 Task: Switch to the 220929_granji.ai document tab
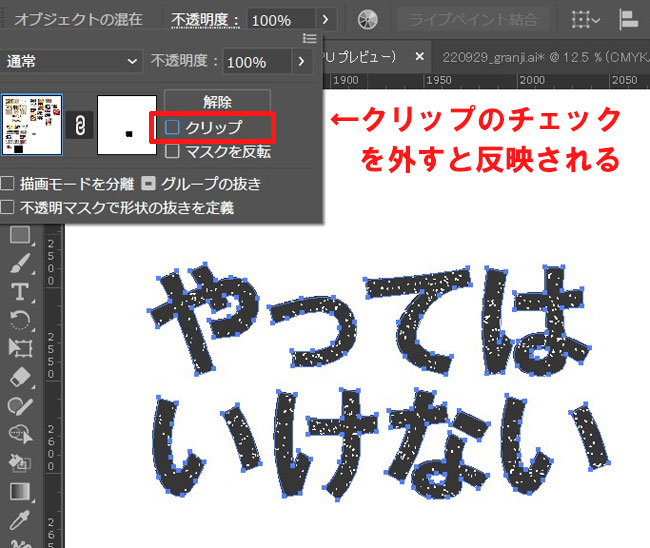click(x=545, y=57)
